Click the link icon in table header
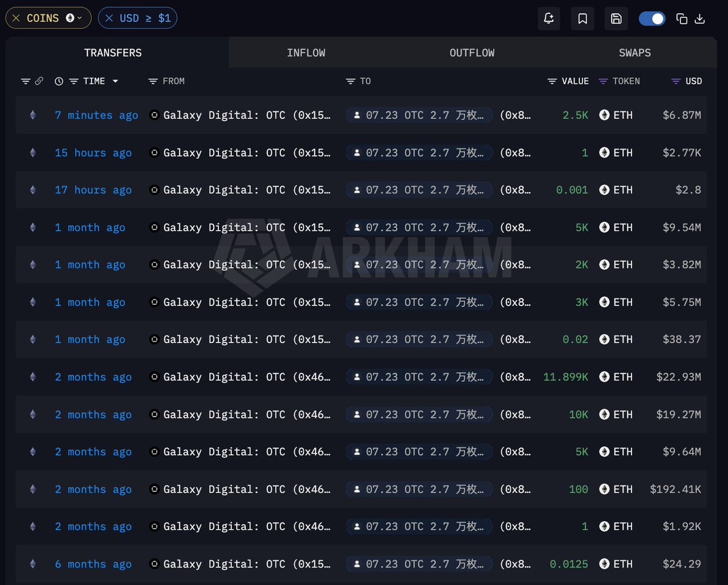728x585 pixels. (x=39, y=81)
